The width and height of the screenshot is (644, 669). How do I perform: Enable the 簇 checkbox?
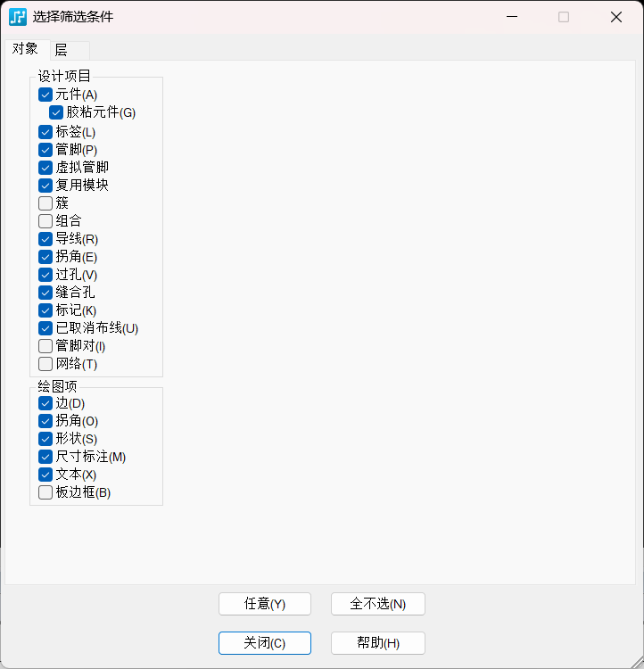[45, 203]
